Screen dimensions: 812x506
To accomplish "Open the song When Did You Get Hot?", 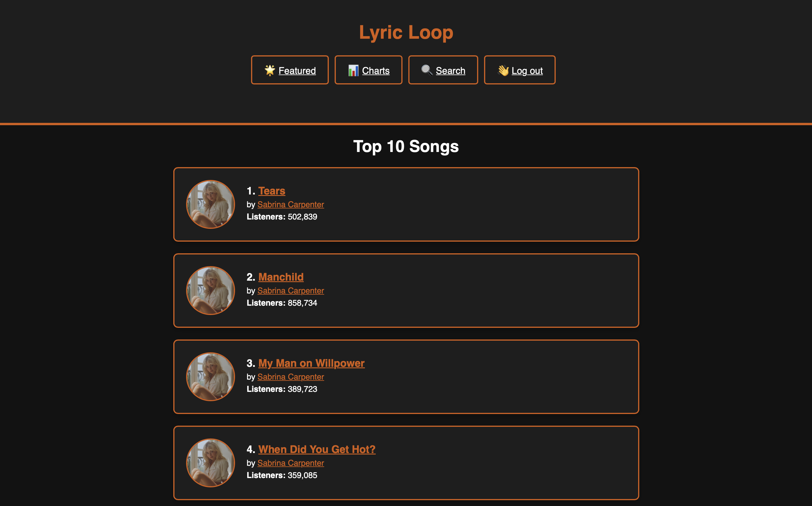I will click(317, 449).
